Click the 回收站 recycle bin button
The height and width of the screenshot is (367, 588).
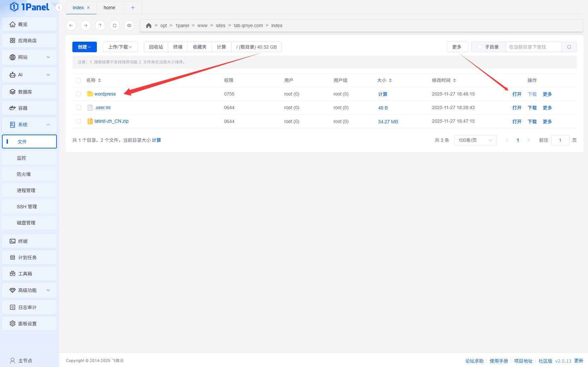pyautogui.click(x=156, y=47)
